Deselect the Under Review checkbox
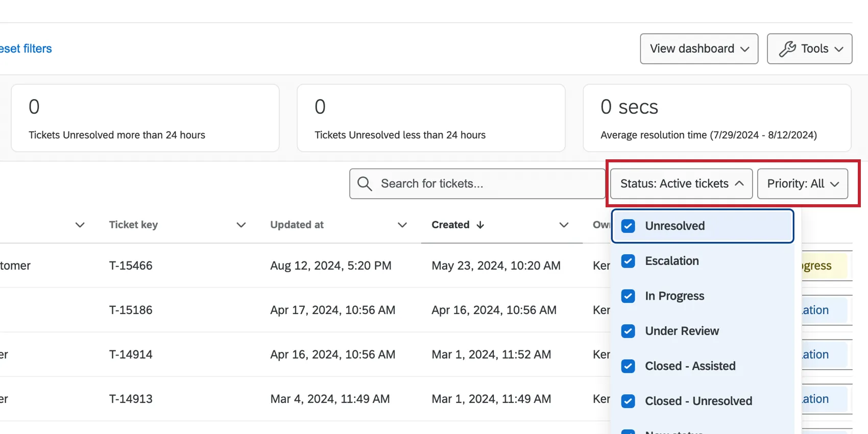 click(628, 331)
